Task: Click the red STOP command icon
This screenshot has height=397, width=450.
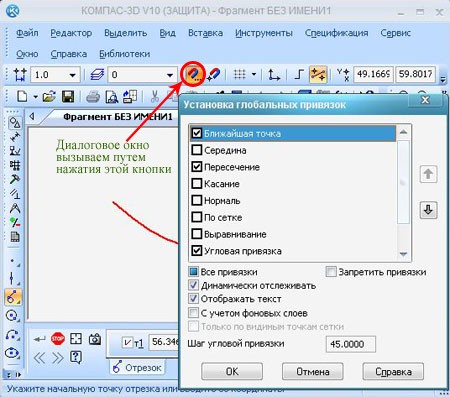Action: tap(57, 339)
